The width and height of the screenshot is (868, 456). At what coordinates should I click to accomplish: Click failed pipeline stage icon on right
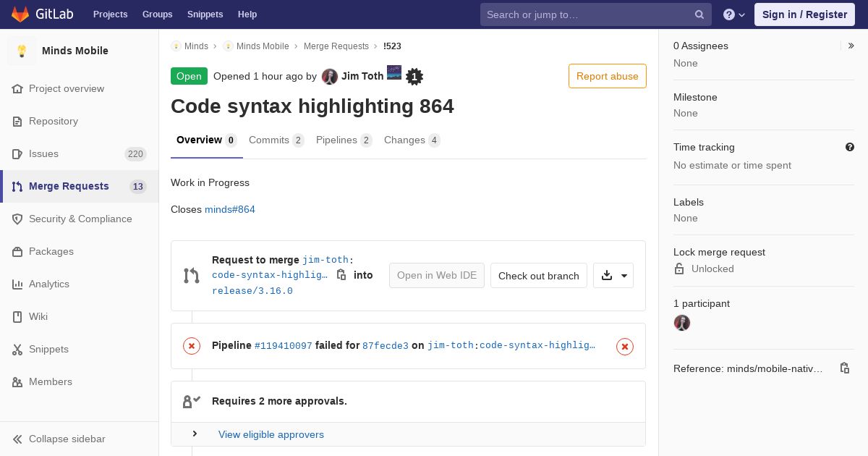point(625,347)
